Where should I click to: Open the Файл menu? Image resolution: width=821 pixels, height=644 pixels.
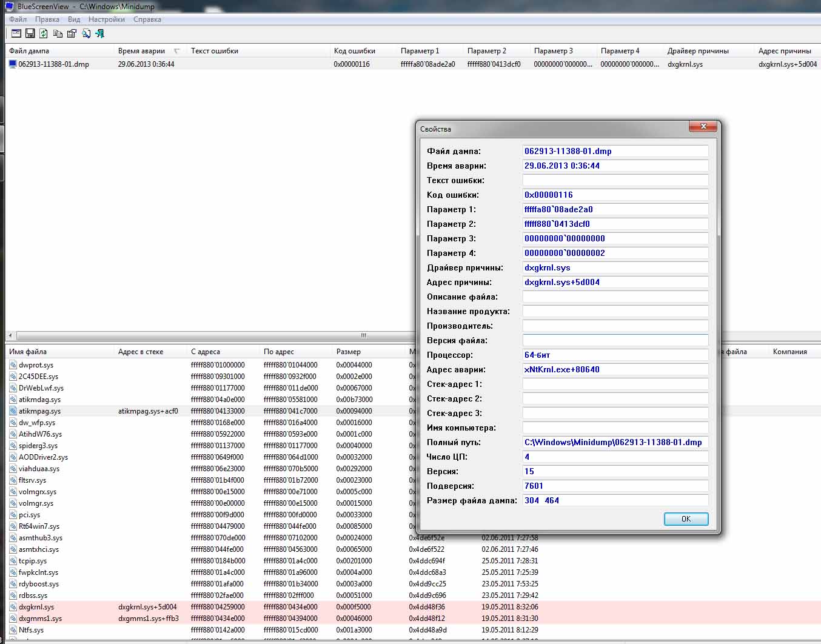pyautogui.click(x=18, y=19)
